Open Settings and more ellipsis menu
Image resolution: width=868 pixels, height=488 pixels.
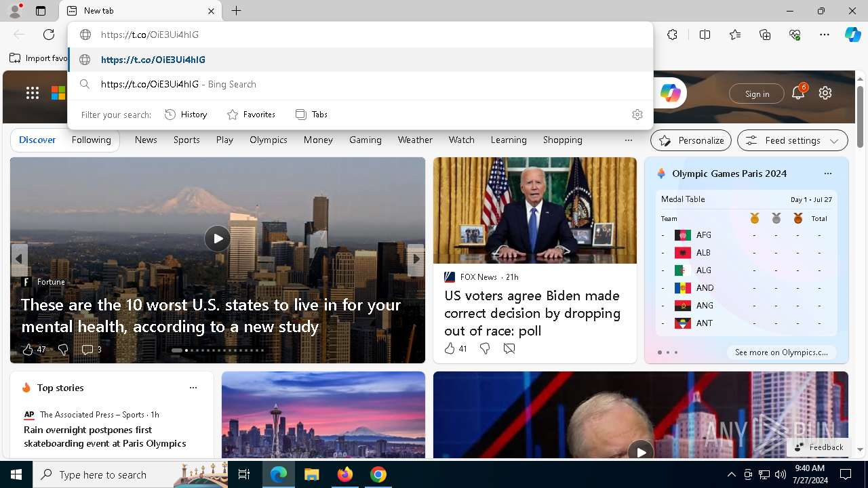825,35
